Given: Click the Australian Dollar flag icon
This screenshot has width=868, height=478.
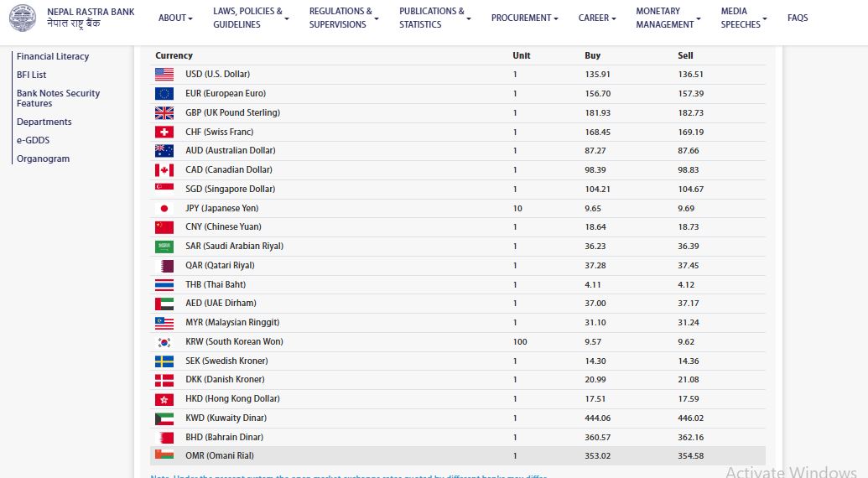Looking at the screenshot, I should click(164, 150).
